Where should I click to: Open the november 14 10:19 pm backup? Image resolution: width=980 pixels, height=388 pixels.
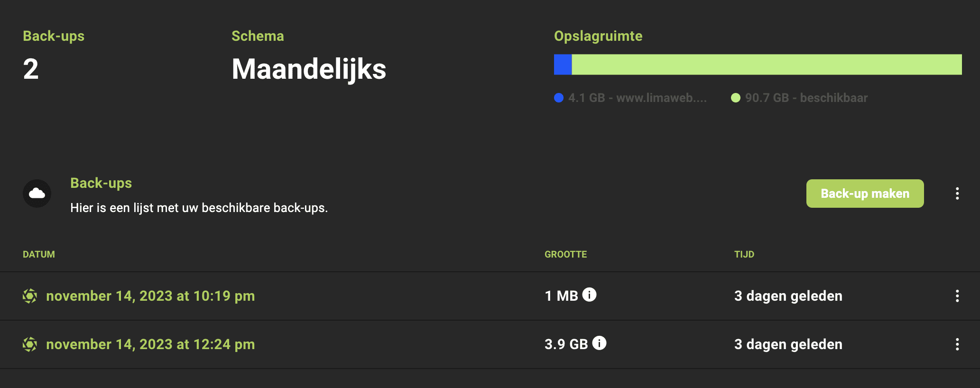tap(150, 296)
